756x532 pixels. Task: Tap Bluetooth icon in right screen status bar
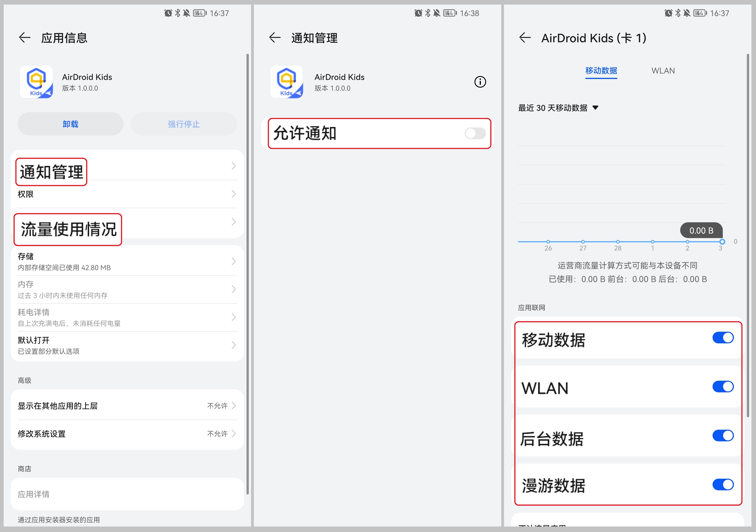(x=678, y=13)
